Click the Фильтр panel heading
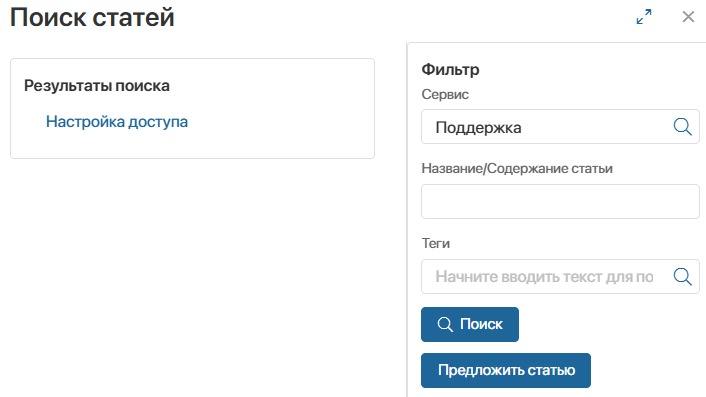The width and height of the screenshot is (706, 397). [450, 70]
